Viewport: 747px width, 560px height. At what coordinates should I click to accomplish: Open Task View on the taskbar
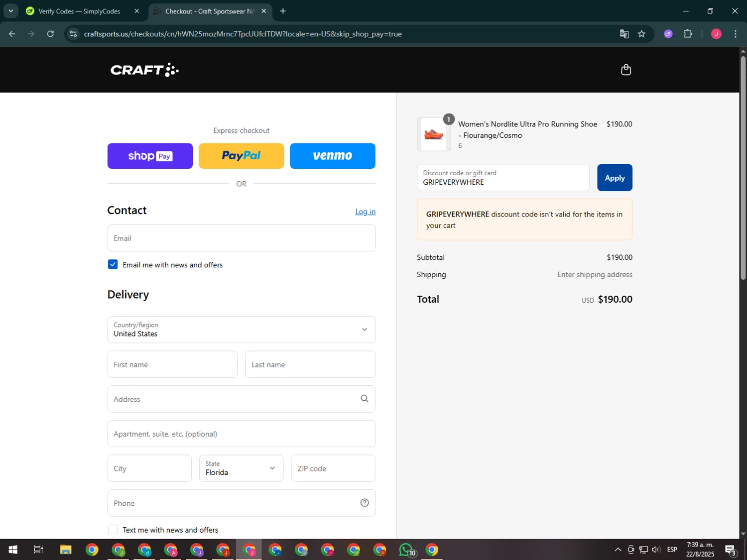coord(39,550)
